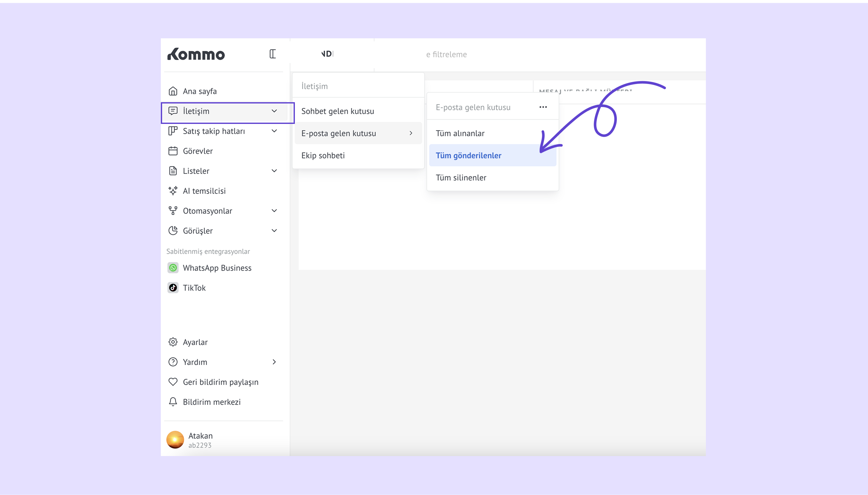Open TikTok integration icon
The height and width of the screenshot is (495, 868).
pos(173,288)
